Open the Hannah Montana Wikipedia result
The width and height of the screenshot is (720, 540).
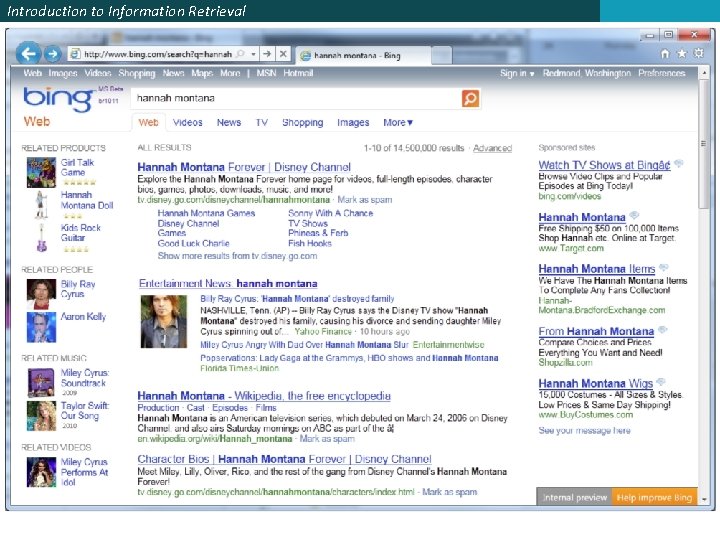click(264, 396)
